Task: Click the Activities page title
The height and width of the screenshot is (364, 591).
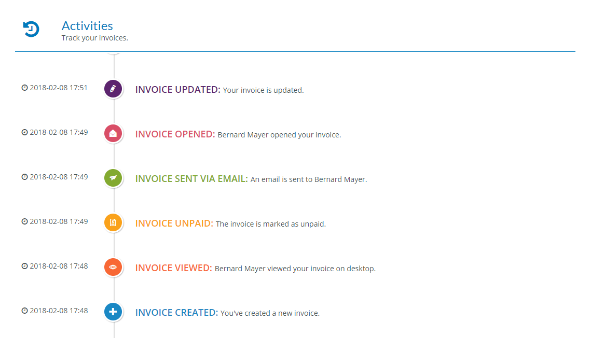Action: (x=87, y=26)
